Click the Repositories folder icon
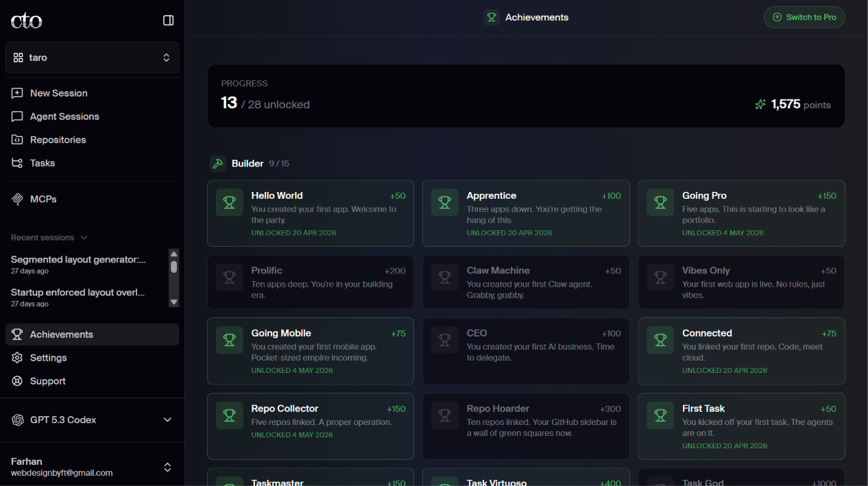Viewport: 868px width, 486px height. pos(18,140)
